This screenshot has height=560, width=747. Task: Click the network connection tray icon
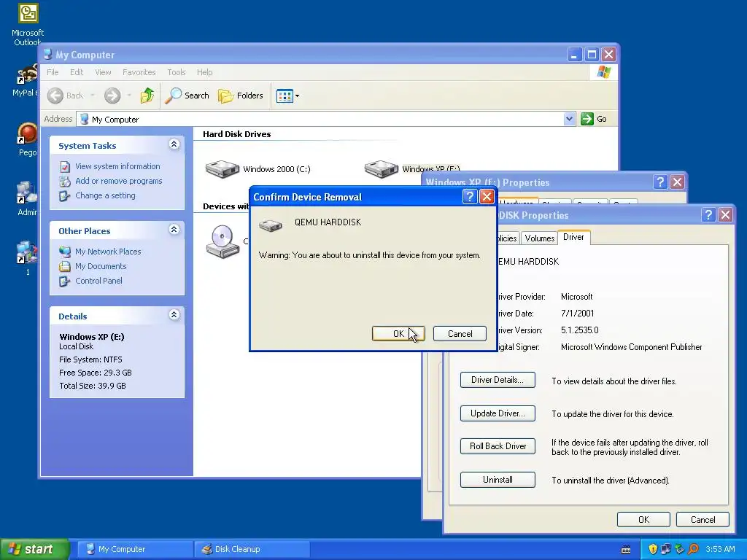(666, 549)
